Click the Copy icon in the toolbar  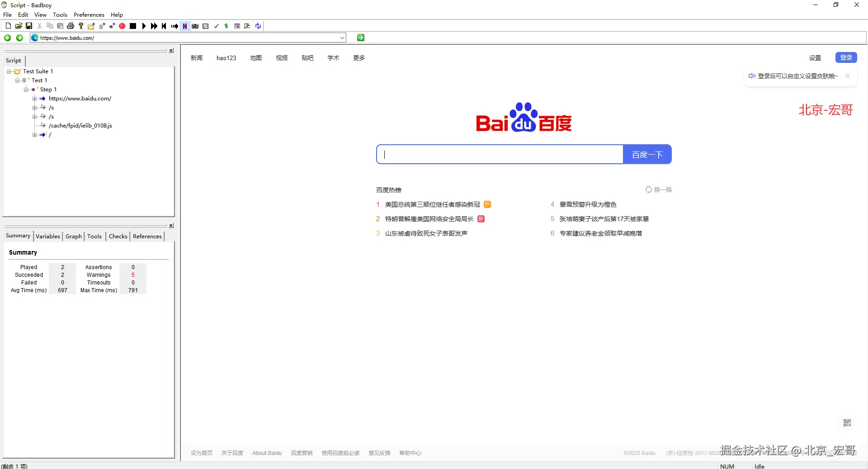pyautogui.click(x=50, y=26)
